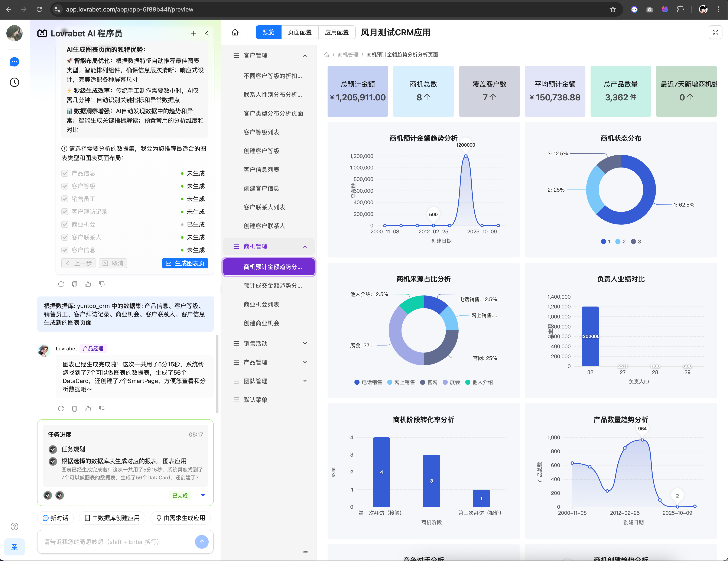728x561 pixels.
Task: Open the 客户信息列表 menu item
Action: [x=269, y=170]
